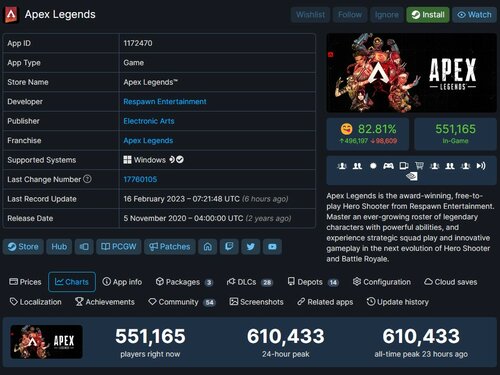Click the Release Date value 5 November 2020
The width and height of the screenshot is (500, 375).
(207, 218)
